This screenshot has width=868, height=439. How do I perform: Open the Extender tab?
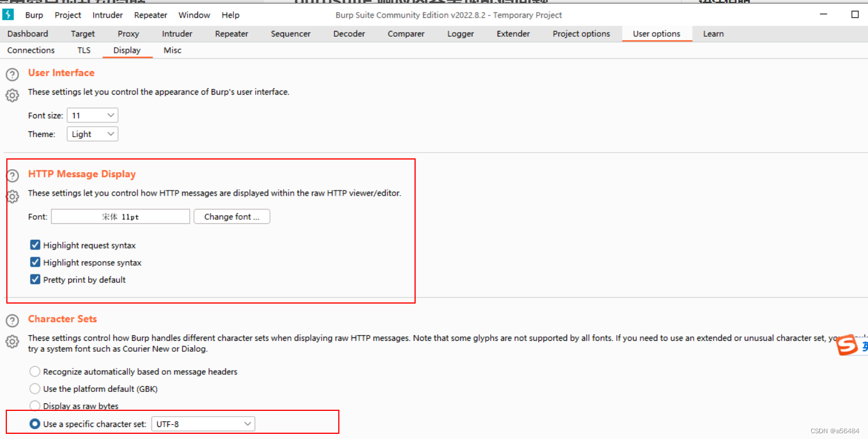[x=513, y=34]
